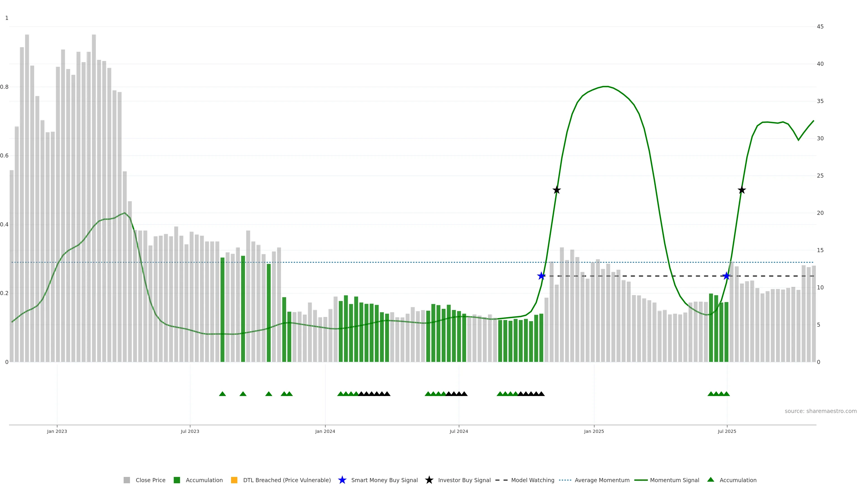Image resolution: width=868 pixels, height=488 pixels.
Task: Click the second black Investor Buy star marker
Action: pyautogui.click(x=742, y=190)
